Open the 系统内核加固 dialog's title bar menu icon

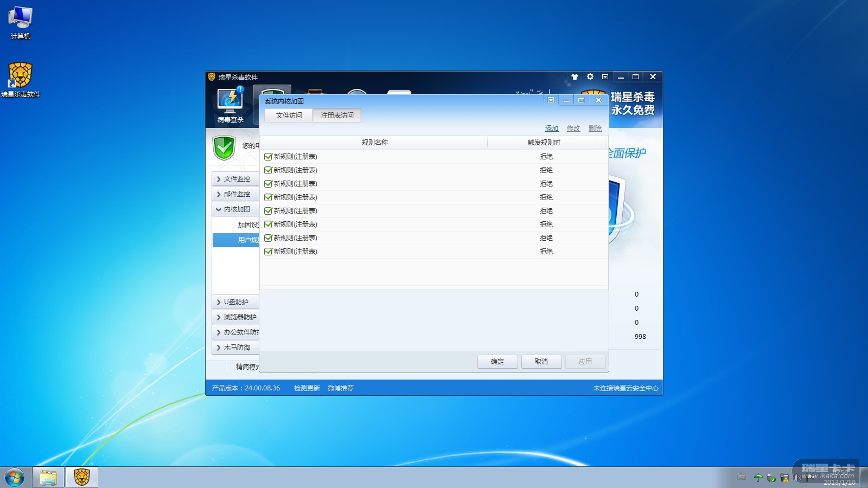click(x=551, y=100)
